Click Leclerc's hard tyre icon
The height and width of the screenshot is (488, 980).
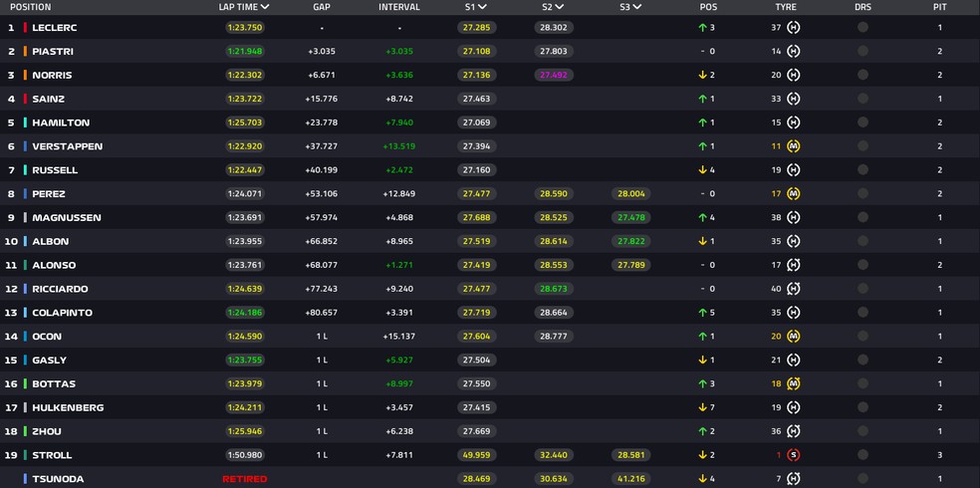794,28
